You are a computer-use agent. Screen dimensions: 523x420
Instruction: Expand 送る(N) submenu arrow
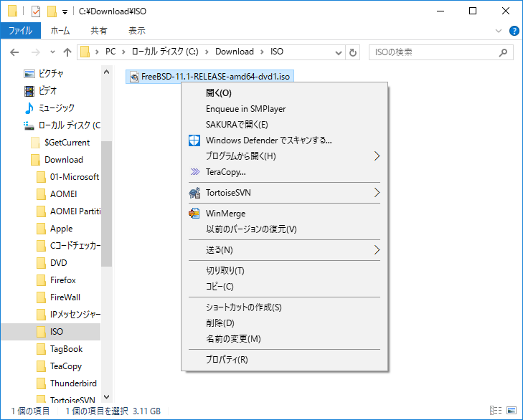coord(377,249)
